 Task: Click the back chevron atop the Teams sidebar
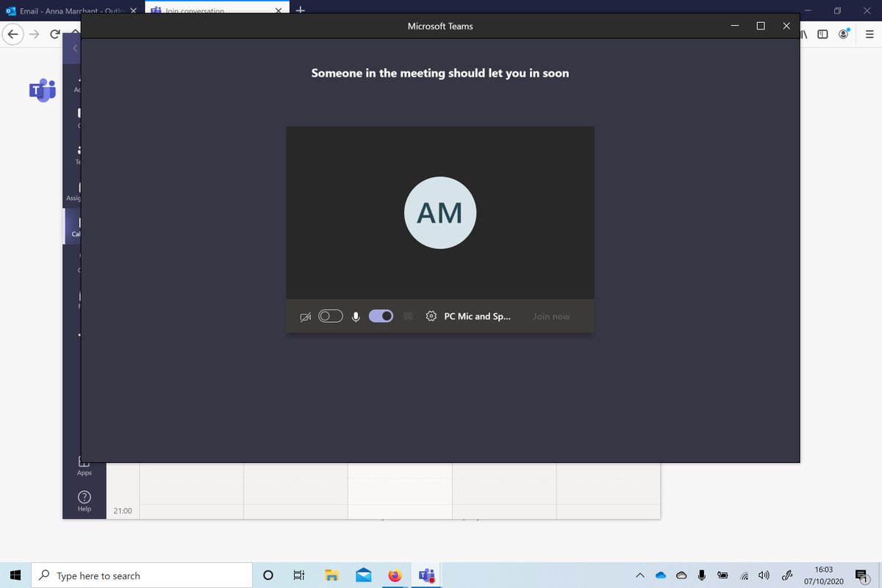tap(75, 49)
